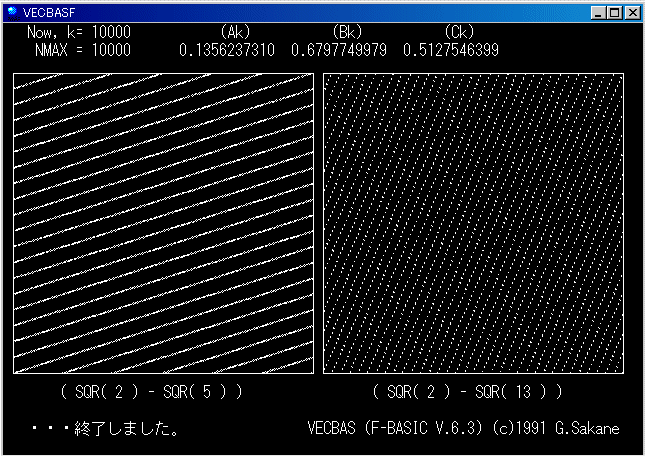Click the (Ck) column header
Image resolution: width=645 pixels, height=456 pixels.
458,33
